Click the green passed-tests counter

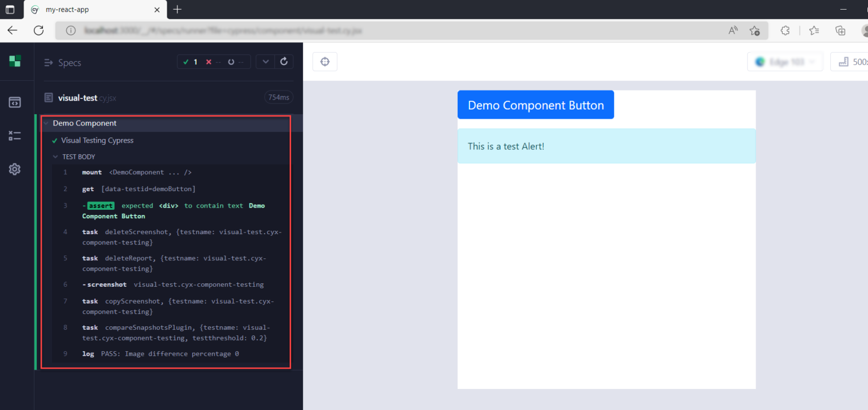[x=190, y=61]
